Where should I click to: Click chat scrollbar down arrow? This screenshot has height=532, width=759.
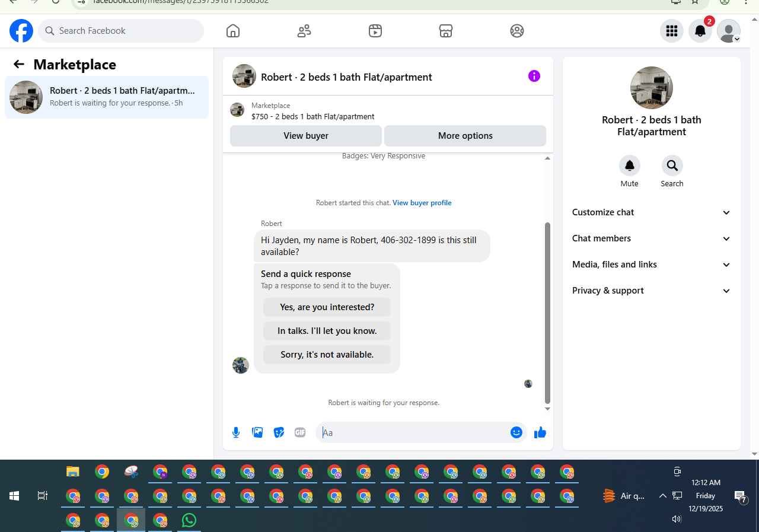pos(547,409)
